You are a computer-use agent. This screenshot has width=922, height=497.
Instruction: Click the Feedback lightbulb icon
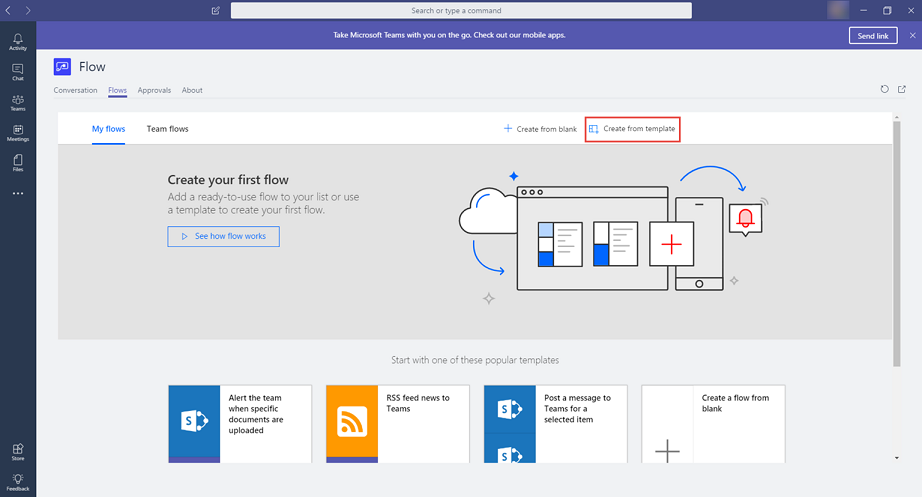point(18,482)
